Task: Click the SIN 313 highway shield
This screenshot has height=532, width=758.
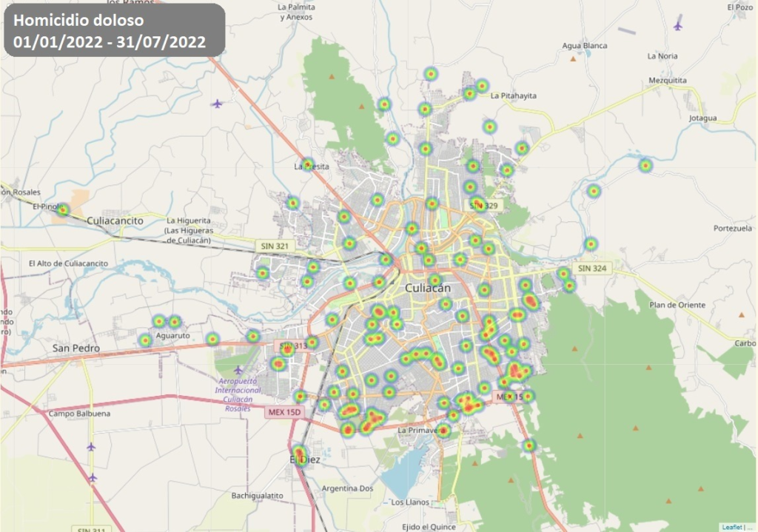Action: (x=294, y=346)
